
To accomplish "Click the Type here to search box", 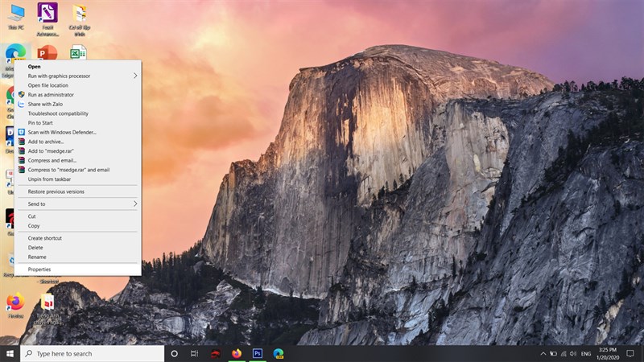I will [92, 353].
